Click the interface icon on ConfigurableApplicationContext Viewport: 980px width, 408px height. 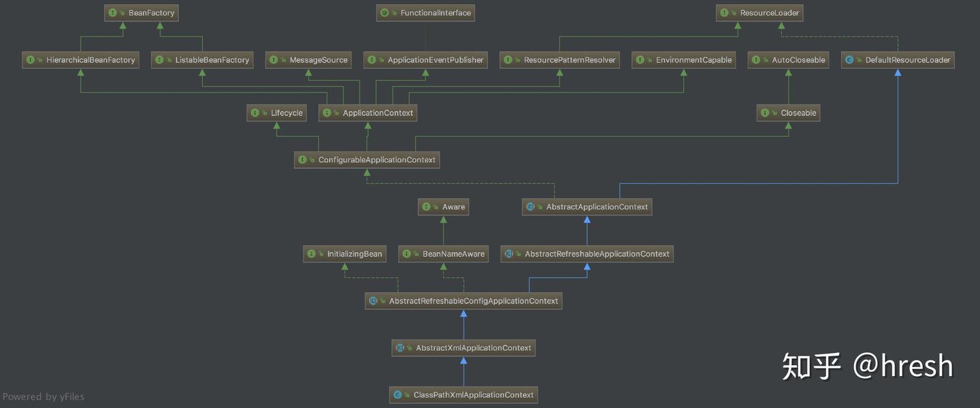(x=303, y=160)
